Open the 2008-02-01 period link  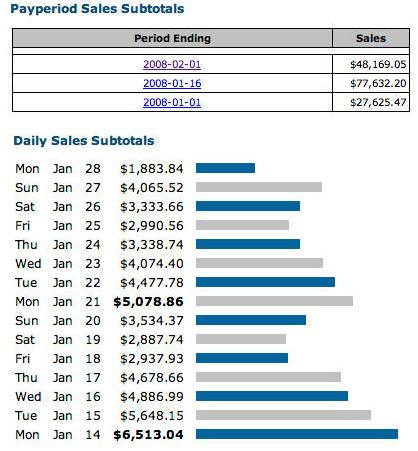(172, 64)
